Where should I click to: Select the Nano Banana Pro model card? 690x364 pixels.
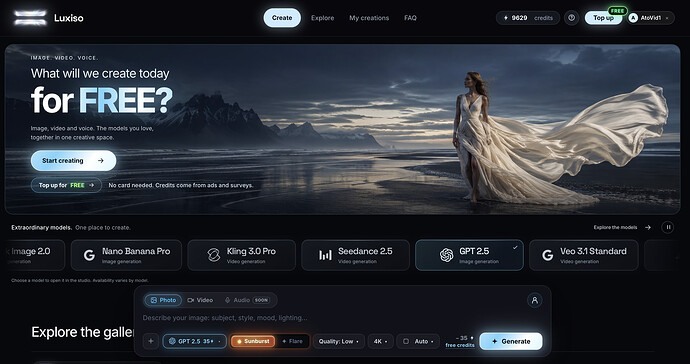pyautogui.click(x=126, y=255)
